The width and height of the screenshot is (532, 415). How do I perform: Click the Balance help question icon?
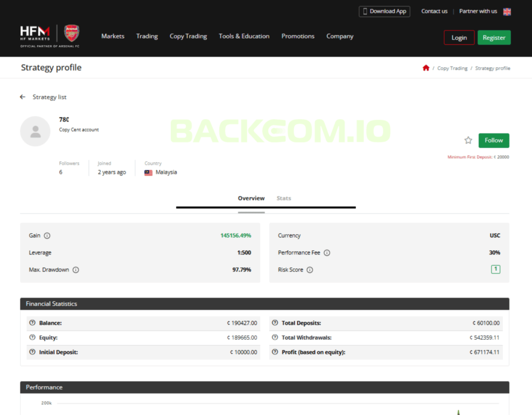pos(32,323)
